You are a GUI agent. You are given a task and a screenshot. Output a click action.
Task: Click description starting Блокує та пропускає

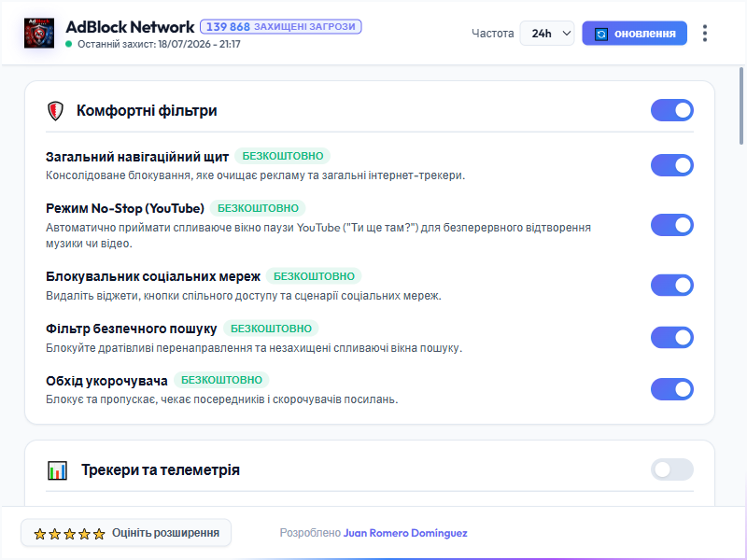222,399
